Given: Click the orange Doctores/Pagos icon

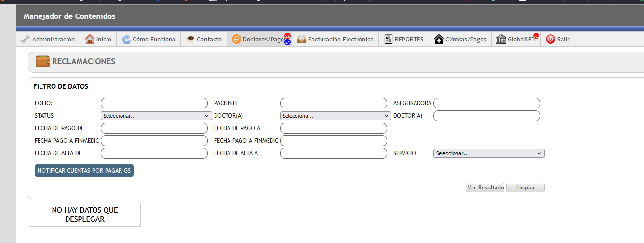Looking at the screenshot, I should coord(236,40).
